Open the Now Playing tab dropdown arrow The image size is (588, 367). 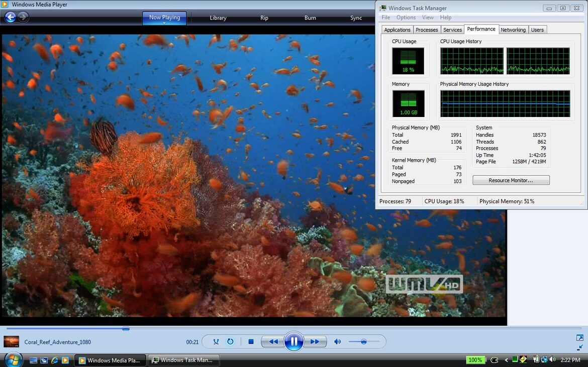coord(164,23)
